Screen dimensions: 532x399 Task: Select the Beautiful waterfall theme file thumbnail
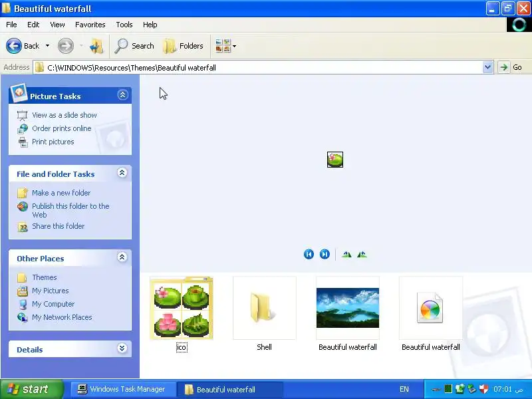coord(431,308)
